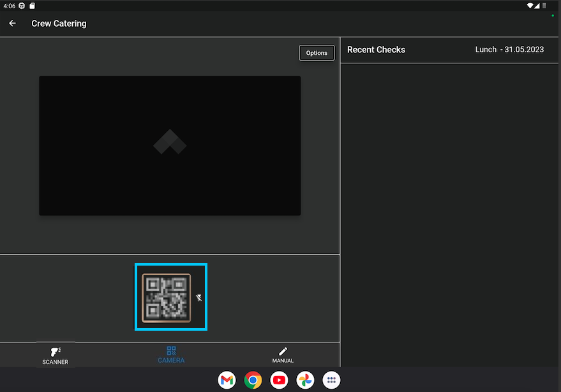Screen dimensions: 561x392
Task: Open the Options button
Action: coord(317,53)
